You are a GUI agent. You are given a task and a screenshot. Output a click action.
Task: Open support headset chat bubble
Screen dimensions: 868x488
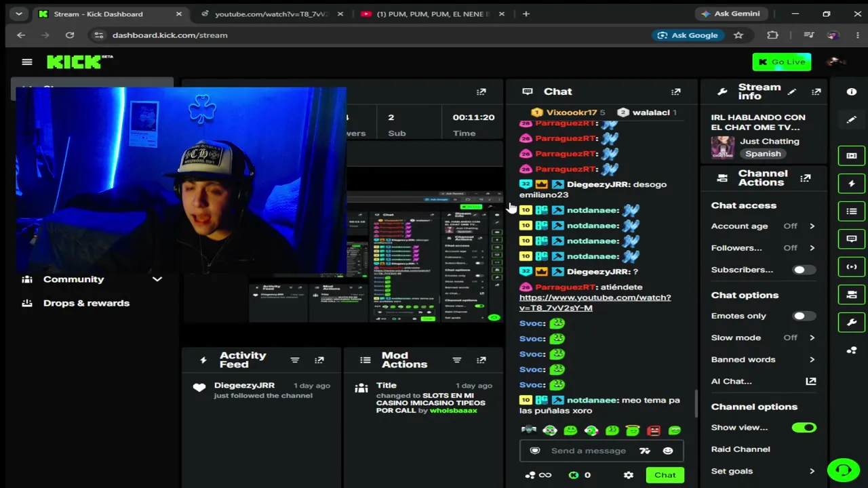843,470
